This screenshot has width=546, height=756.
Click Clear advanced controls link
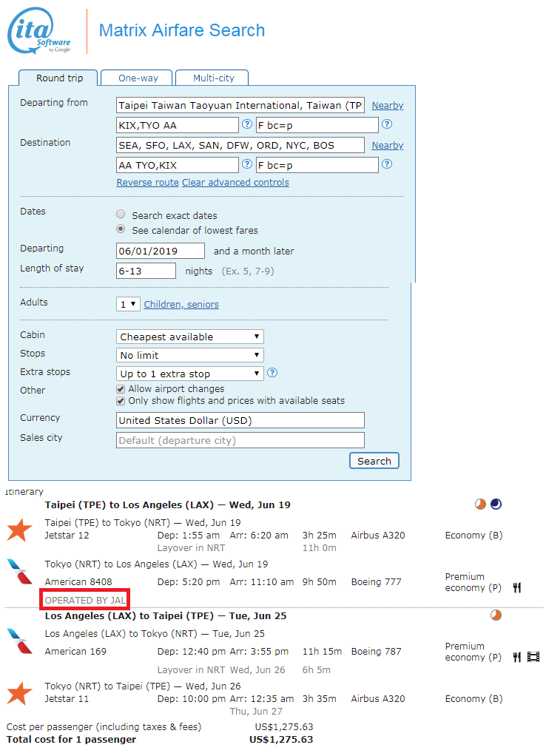(x=235, y=183)
